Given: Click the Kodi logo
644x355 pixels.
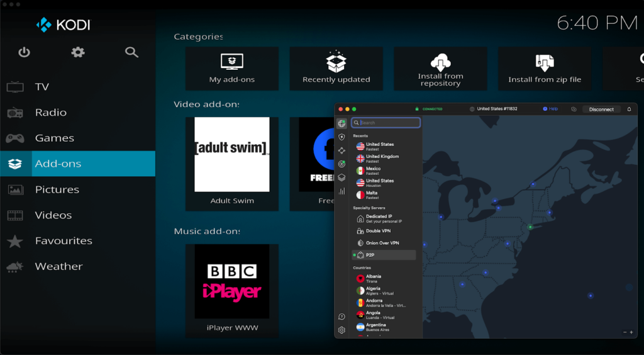Looking at the screenshot, I should pos(64,25).
